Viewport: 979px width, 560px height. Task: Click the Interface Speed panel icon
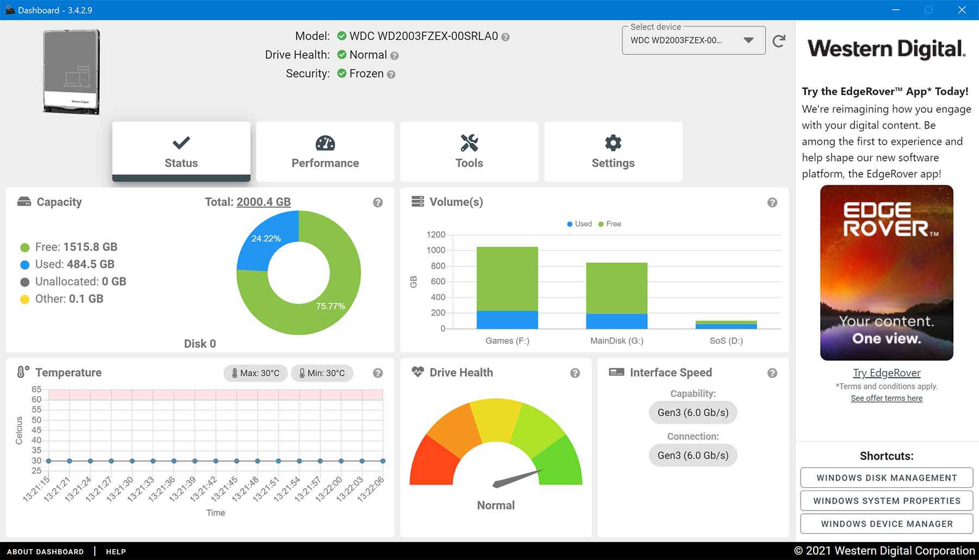point(616,372)
